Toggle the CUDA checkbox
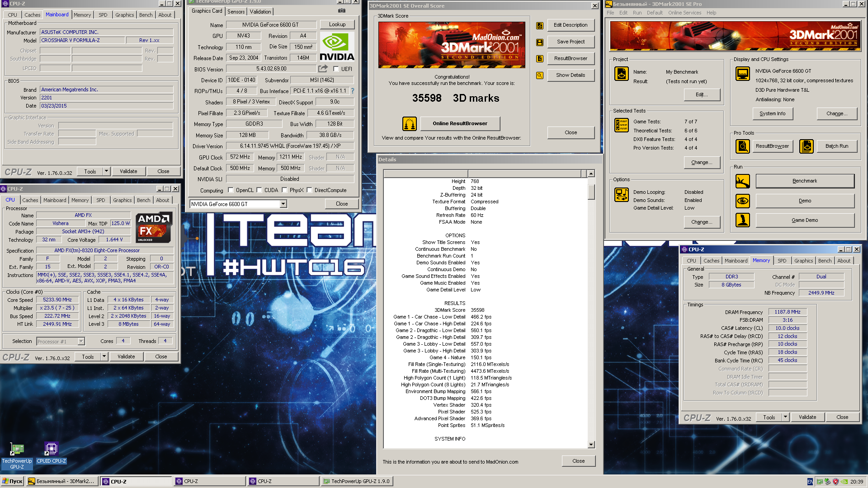This screenshot has width=868, height=488. coord(259,190)
